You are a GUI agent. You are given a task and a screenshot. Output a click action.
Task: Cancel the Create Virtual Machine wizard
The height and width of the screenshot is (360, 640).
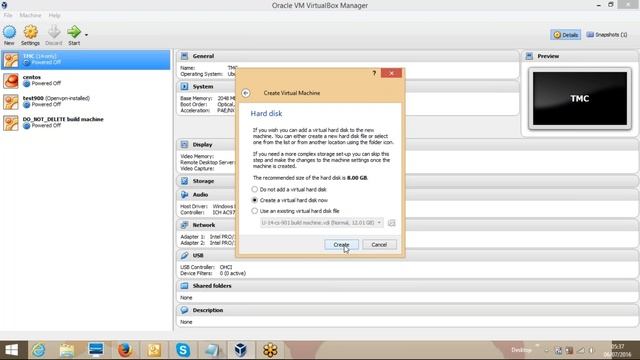(x=379, y=244)
